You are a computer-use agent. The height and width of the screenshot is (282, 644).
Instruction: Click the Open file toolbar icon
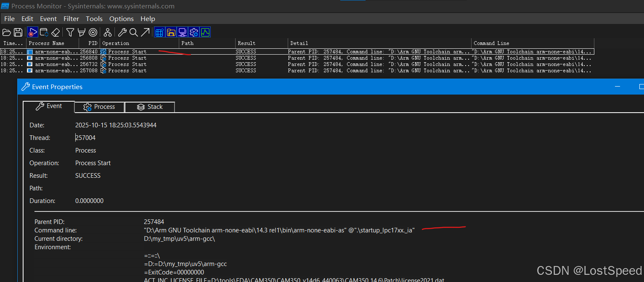pos(6,32)
